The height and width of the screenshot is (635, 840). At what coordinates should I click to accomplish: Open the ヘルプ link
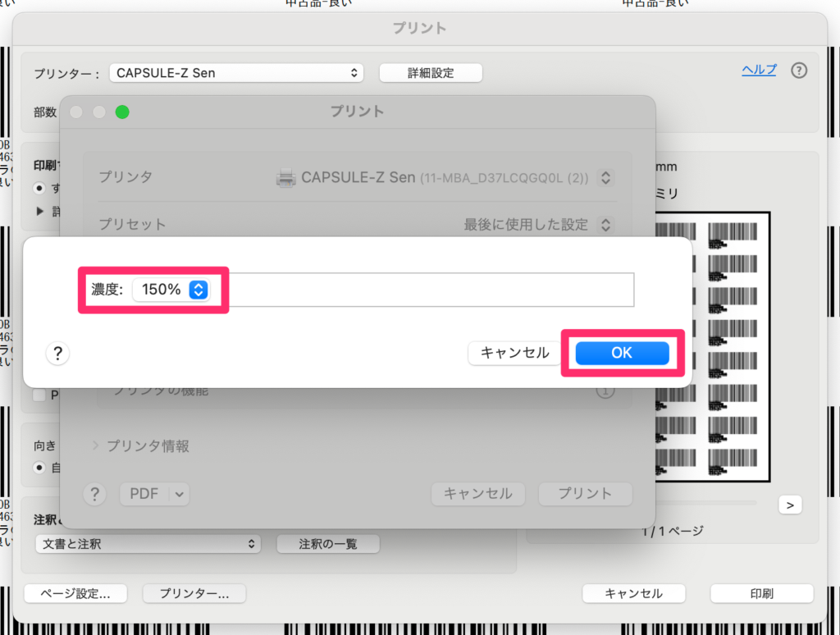(759, 70)
